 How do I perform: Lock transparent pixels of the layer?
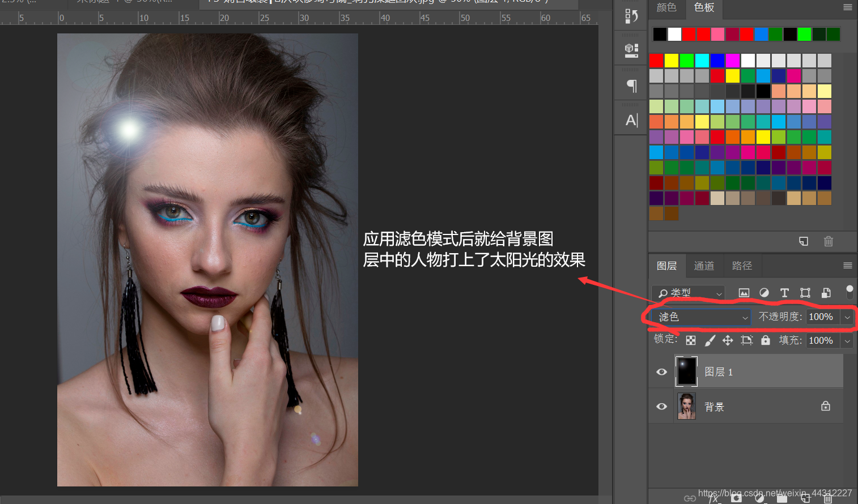pyautogui.click(x=691, y=340)
